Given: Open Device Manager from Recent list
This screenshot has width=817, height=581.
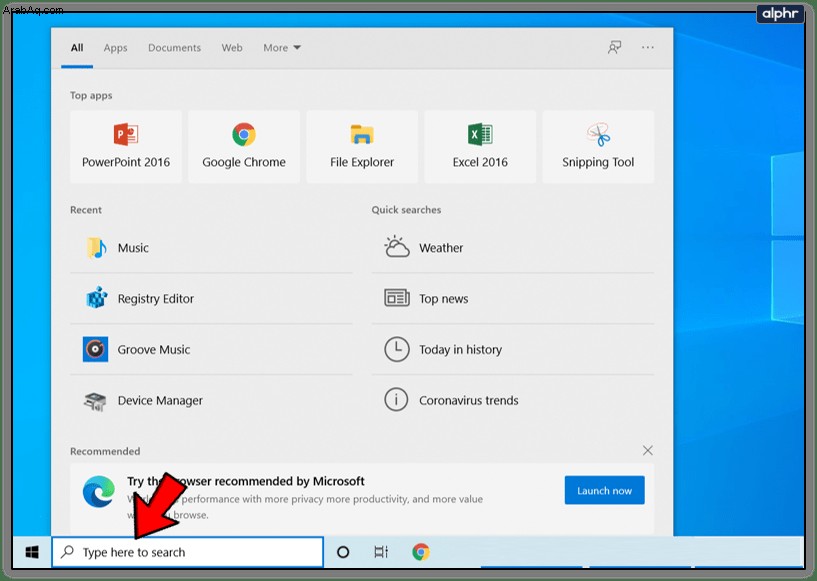Looking at the screenshot, I should click(x=211, y=400).
